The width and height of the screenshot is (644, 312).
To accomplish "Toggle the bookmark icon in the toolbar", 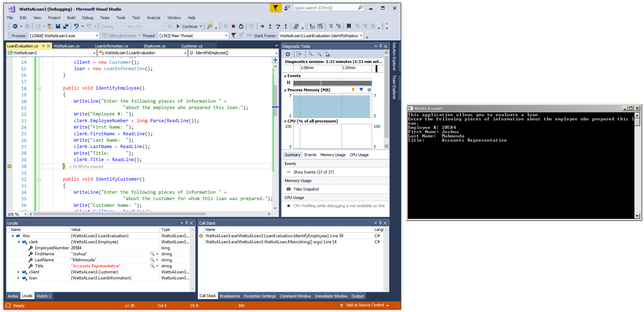I will pyautogui.click(x=349, y=26).
